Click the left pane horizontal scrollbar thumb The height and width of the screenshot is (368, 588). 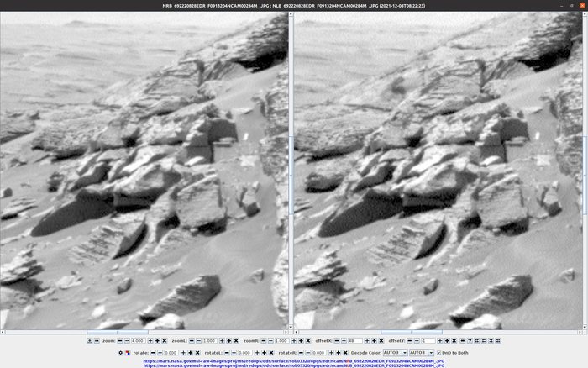pyautogui.click(x=118, y=332)
